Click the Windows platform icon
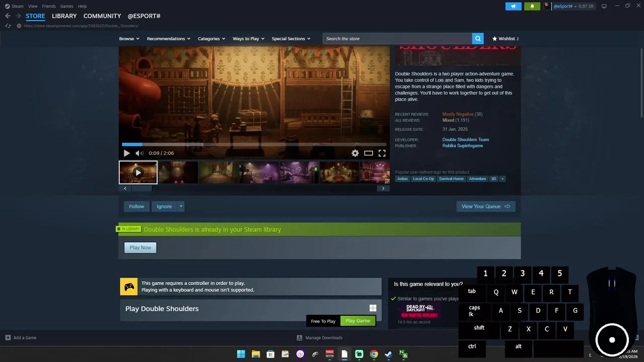The width and height of the screenshot is (644, 362). [x=373, y=308]
